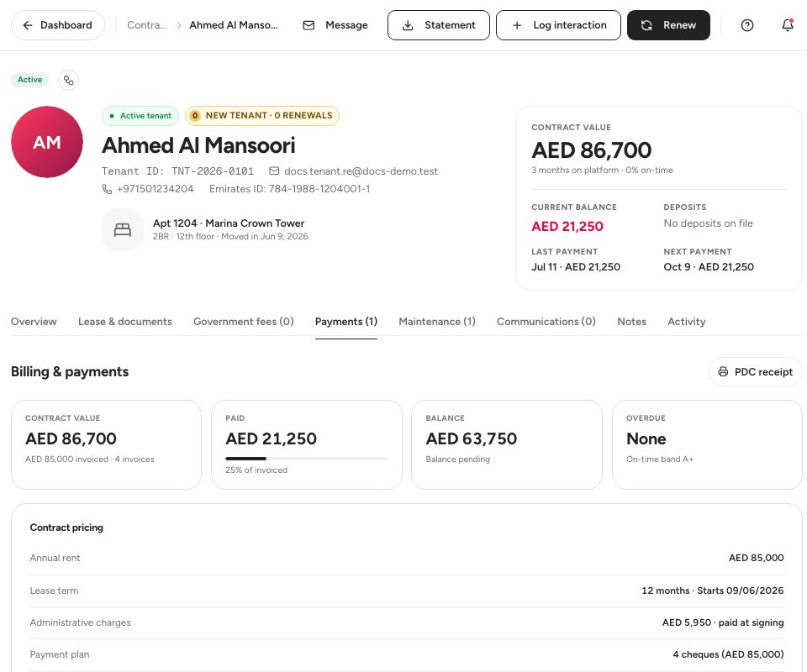Viewport: 807px width, 672px height.
Task: Renew the contract
Action: pos(668,25)
